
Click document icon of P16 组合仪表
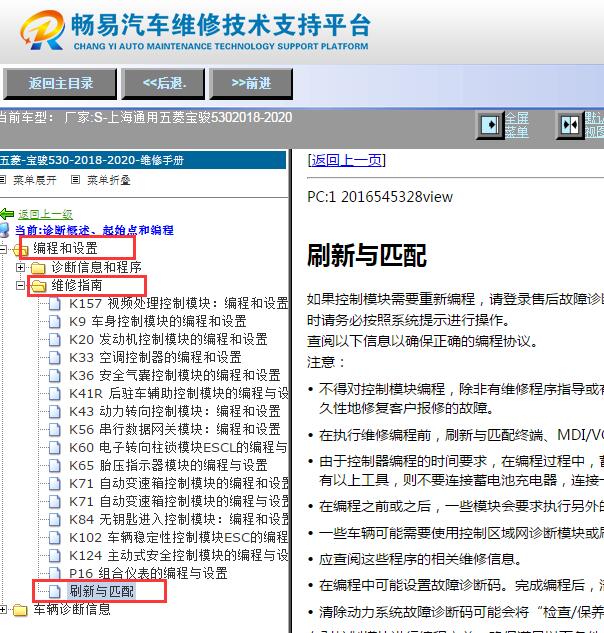55,574
